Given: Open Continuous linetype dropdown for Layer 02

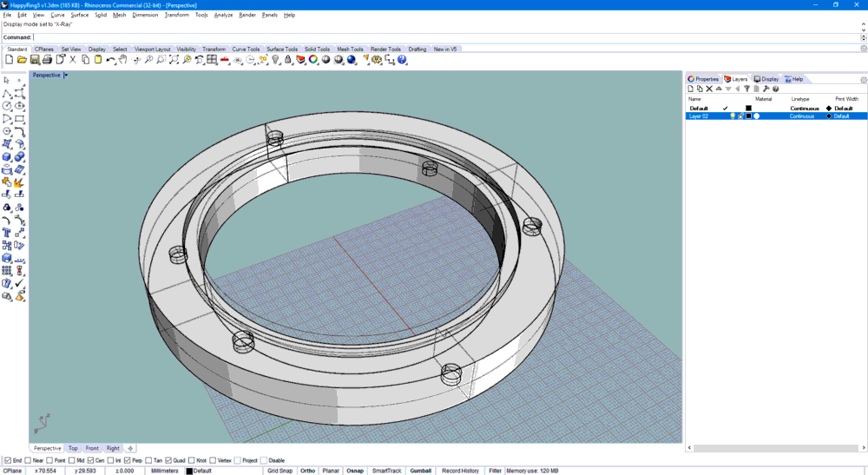Looking at the screenshot, I should tap(802, 116).
